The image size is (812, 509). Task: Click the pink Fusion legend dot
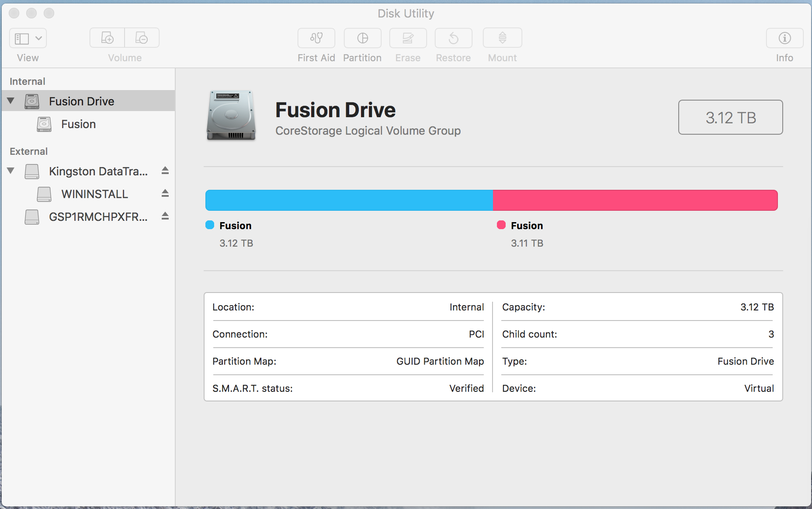tap(501, 225)
